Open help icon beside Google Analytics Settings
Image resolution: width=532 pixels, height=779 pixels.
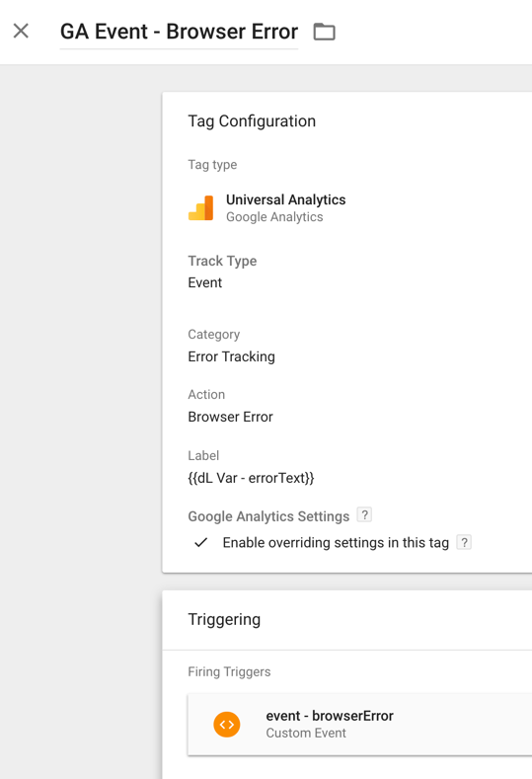click(364, 515)
